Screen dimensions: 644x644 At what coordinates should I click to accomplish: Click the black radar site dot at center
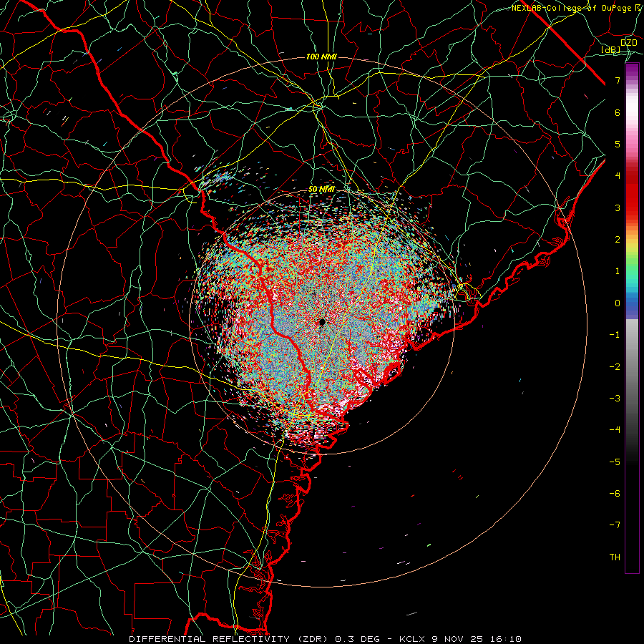(323, 323)
